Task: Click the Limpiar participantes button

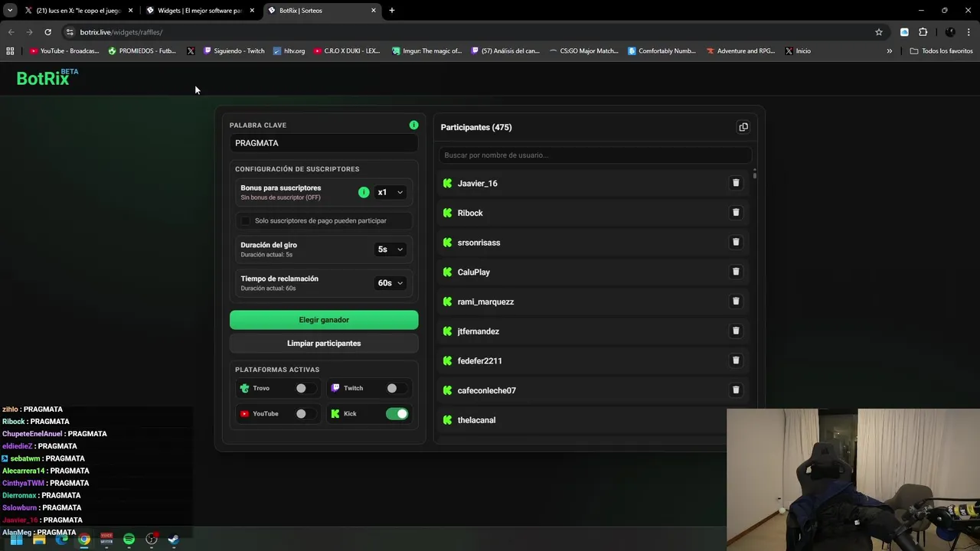Action: [x=324, y=343]
